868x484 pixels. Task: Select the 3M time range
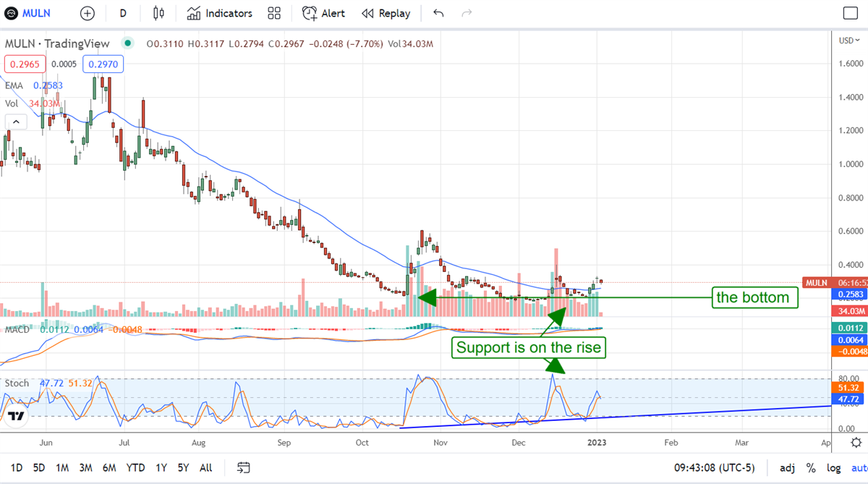pyautogui.click(x=85, y=467)
